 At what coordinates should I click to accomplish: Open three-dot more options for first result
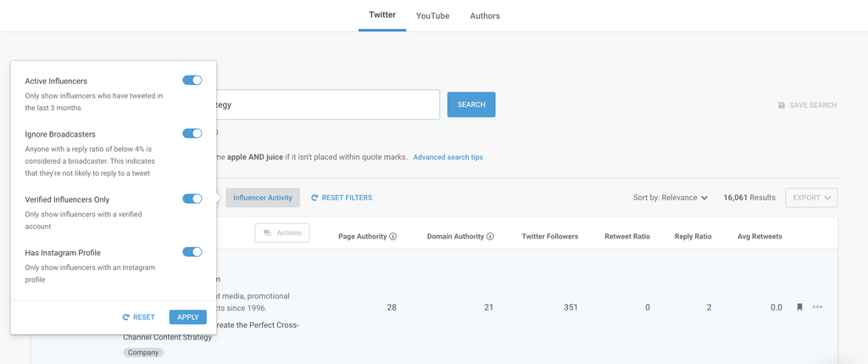817,307
